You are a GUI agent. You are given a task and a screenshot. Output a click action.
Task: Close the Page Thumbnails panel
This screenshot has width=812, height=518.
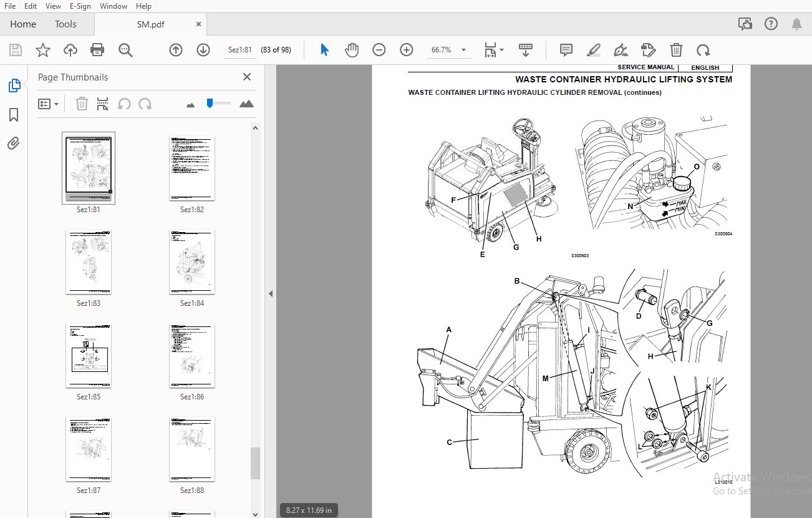tap(247, 77)
